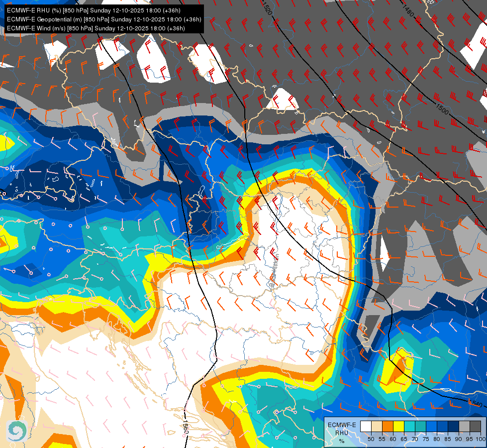The height and width of the screenshot is (448, 487).
Task: Click the dark gray legend color swatch
Action: coord(475,426)
